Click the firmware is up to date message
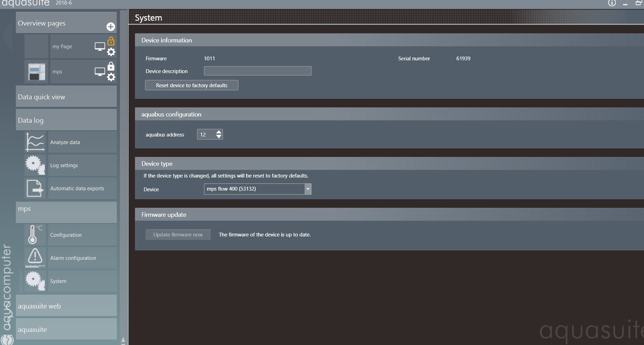The width and height of the screenshot is (644, 345). (x=265, y=235)
